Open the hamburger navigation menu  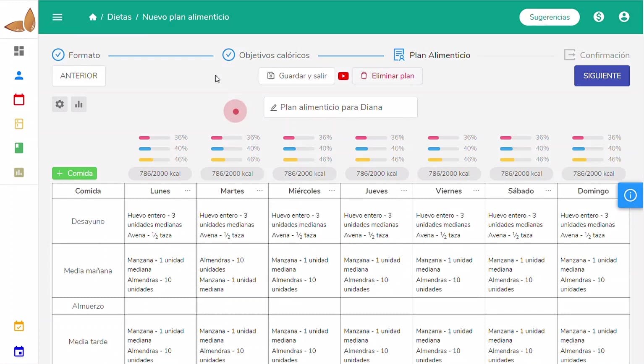[x=58, y=17]
